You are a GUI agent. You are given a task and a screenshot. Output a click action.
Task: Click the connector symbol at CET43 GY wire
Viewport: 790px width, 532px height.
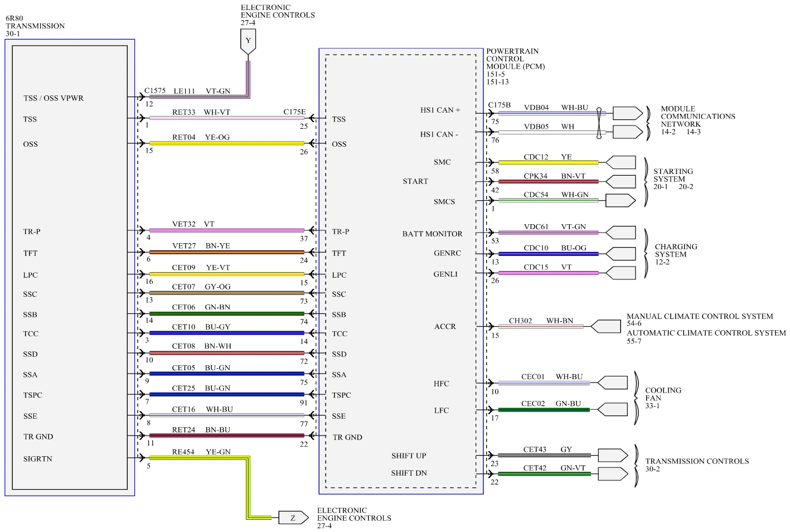click(x=613, y=455)
